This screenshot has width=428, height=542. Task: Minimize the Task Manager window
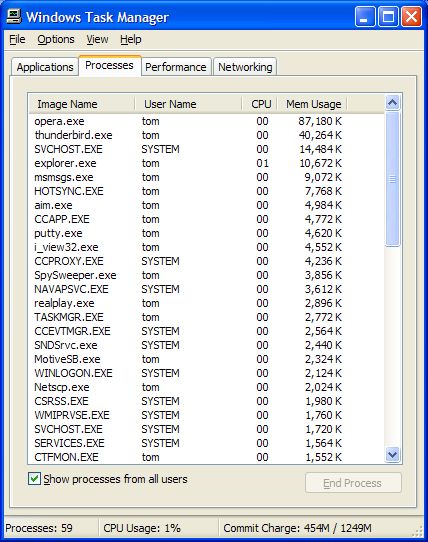[x=365, y=17]
